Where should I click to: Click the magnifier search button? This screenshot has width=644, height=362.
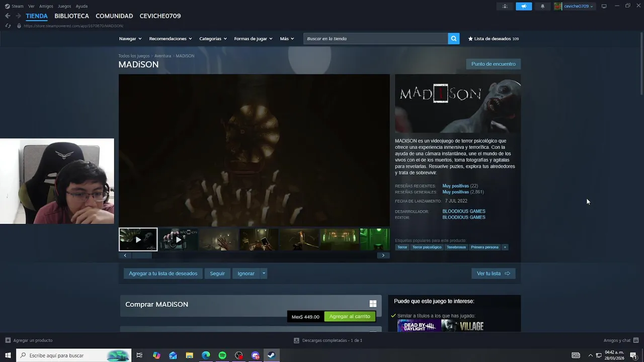454,39
